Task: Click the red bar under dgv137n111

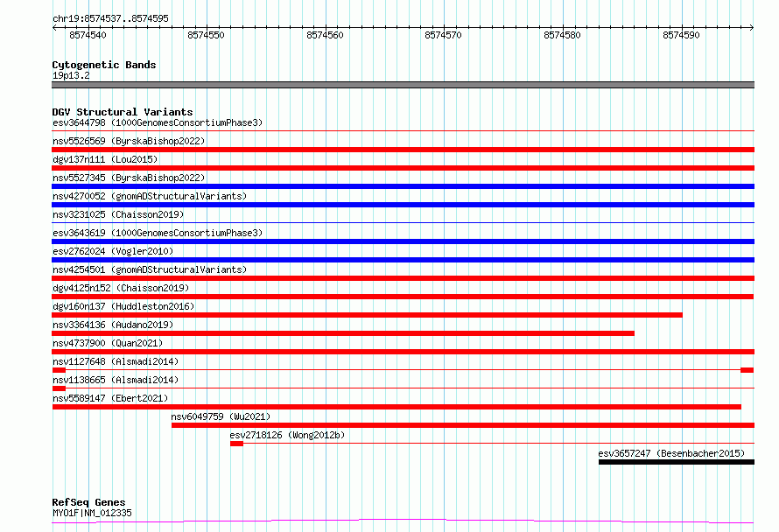Action: pyautogui.click(x=403, y=168)
